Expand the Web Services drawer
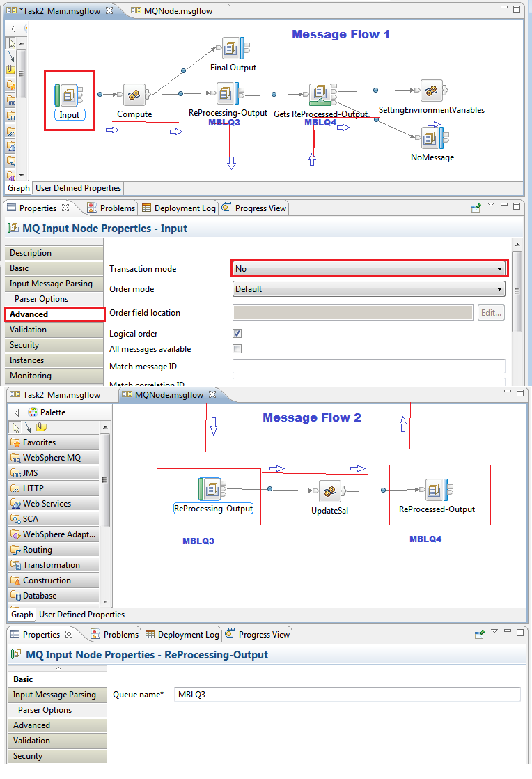Image resolution: width=532 pixels, height=779 pixels. point(54,504)
